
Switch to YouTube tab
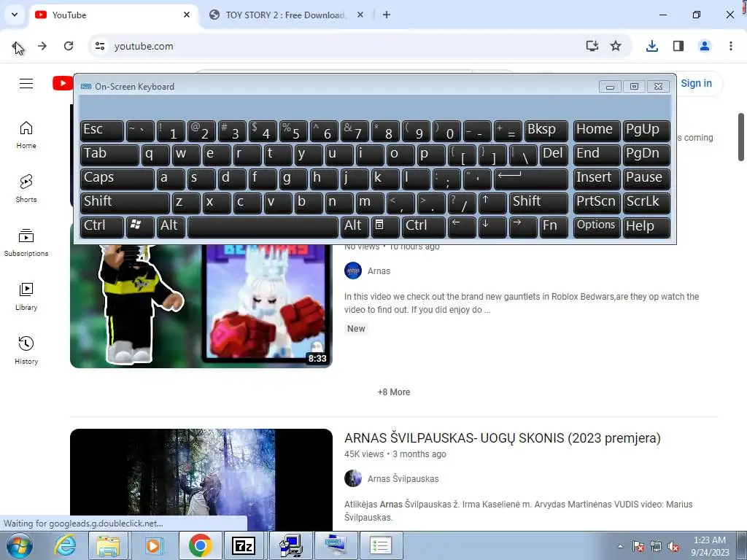pyautogui.click(x=115, y=15)
